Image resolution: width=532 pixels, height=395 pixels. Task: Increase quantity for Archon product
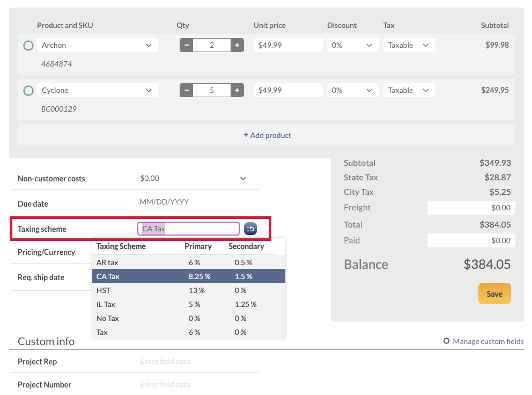pos(237,45)
